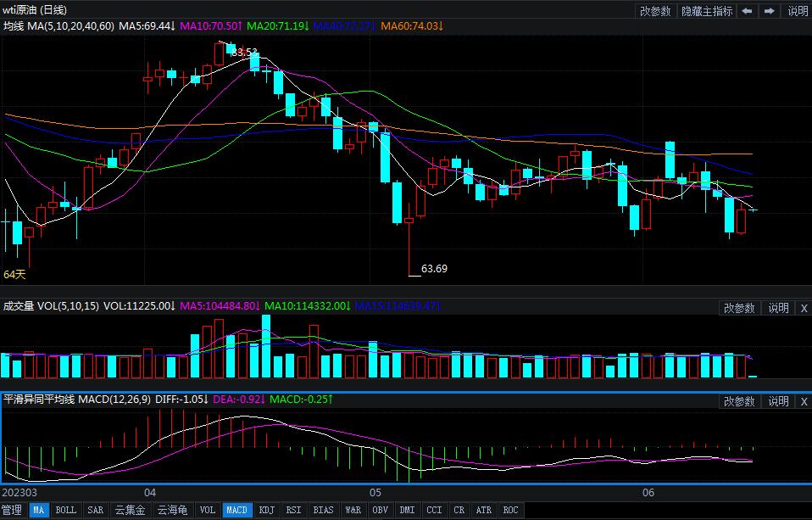Switch to the CR indicator tab
Image resolution: width=812 pixels, height=520 pixels.
[x=459, y=510]
